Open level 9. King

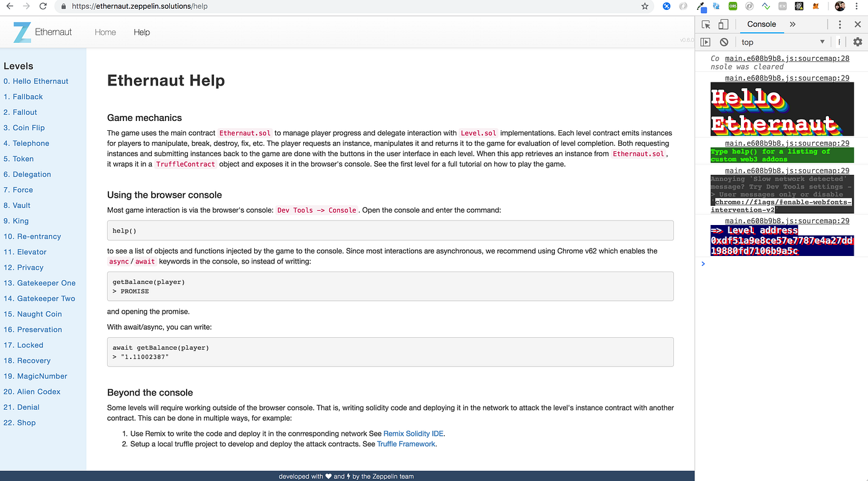pos(16,221)
